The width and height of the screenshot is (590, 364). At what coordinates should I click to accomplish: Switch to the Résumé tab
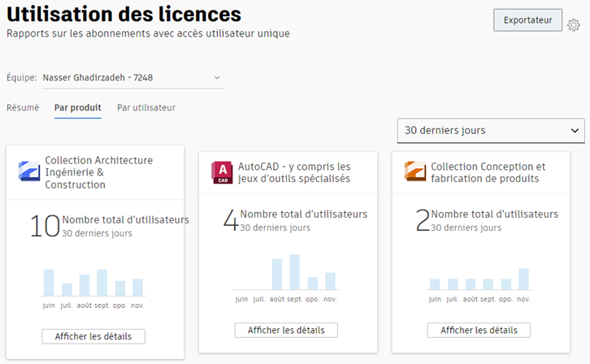click(x=23, y=108)
